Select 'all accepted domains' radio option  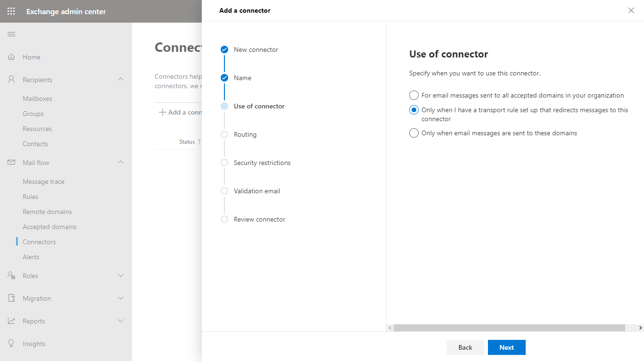tap(414, 95)
